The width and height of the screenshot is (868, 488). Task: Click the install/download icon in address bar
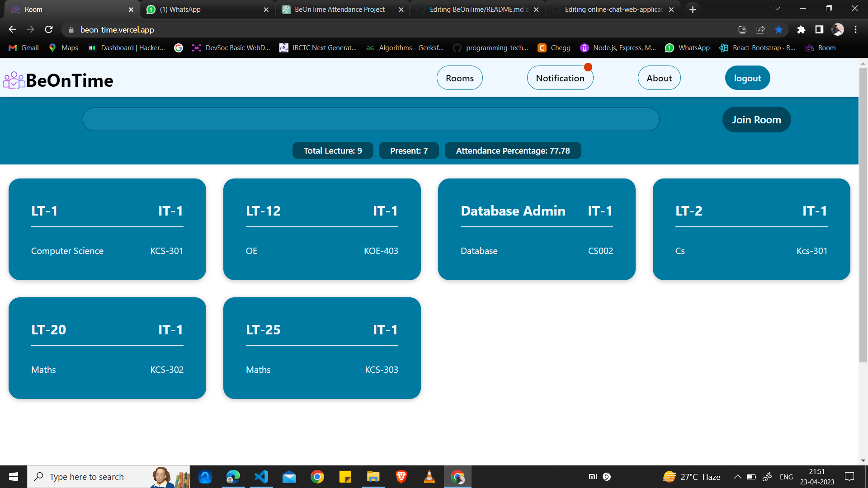[x=742, y=29]
